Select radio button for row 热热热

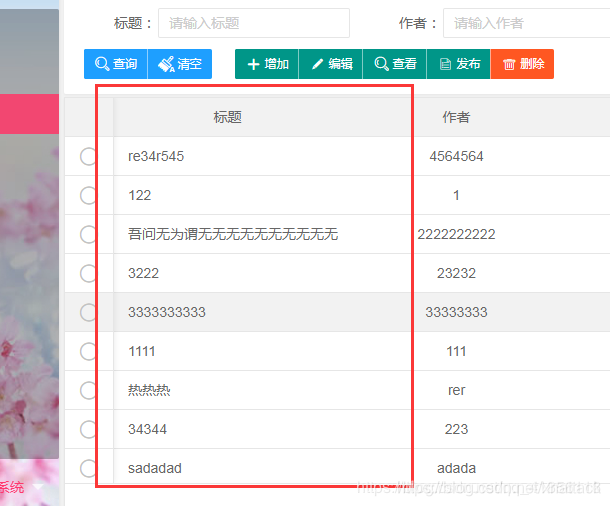coord(89,390)
